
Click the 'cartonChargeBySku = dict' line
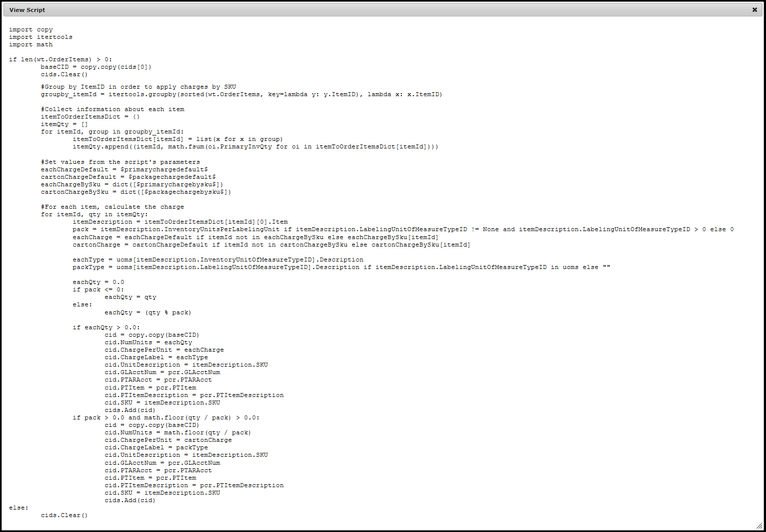136,192
